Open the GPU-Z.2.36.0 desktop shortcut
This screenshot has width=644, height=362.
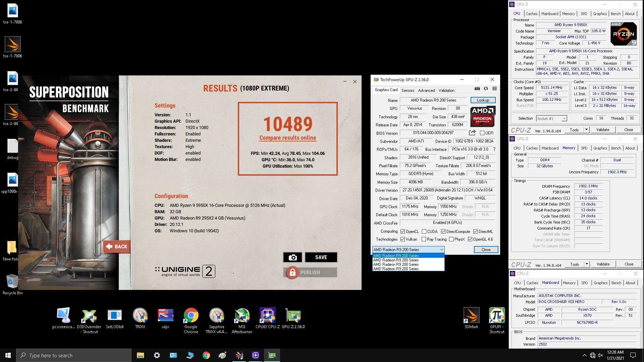(293, 318)
